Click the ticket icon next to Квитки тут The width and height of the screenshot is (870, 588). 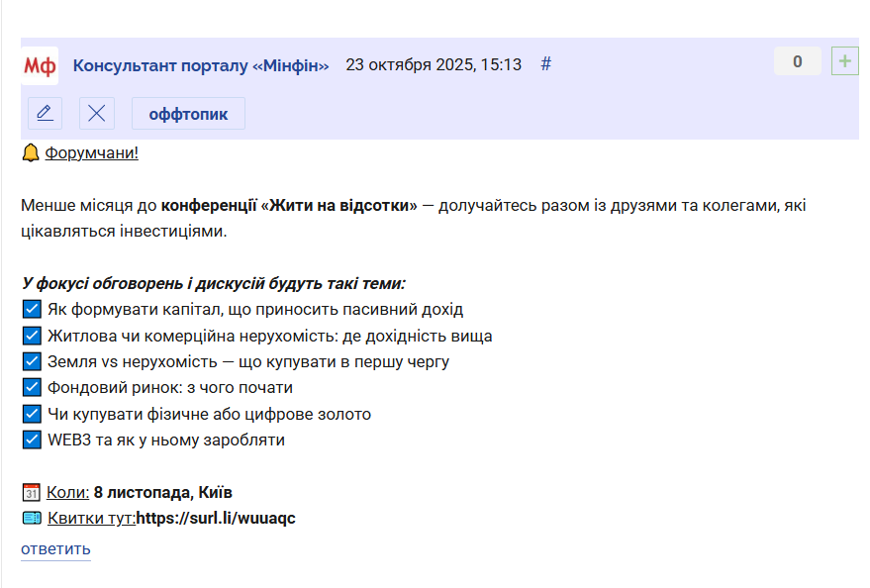click(x=31, y=519)
